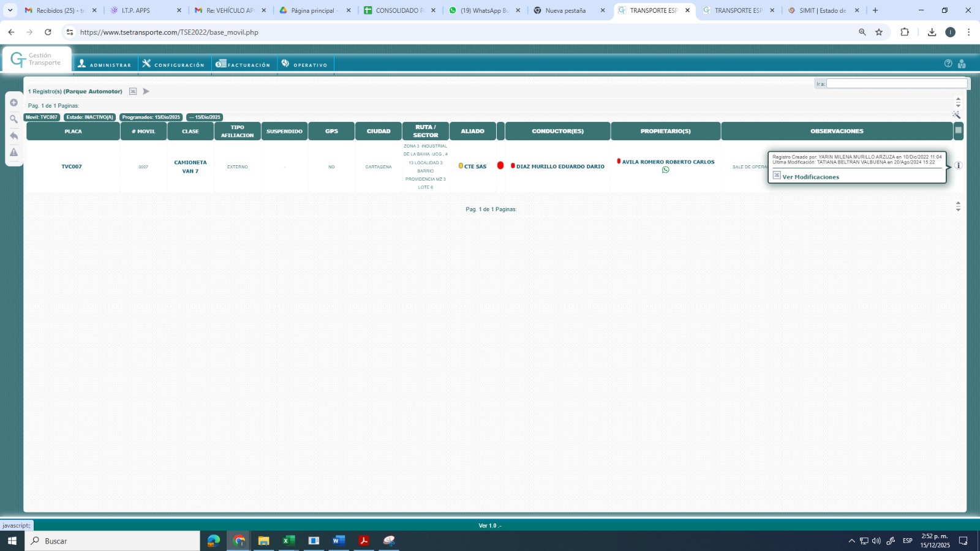Screen dimensions: 980x551
Task: Click the play arrow next to Parque Automotor
Action: [146, 91]
